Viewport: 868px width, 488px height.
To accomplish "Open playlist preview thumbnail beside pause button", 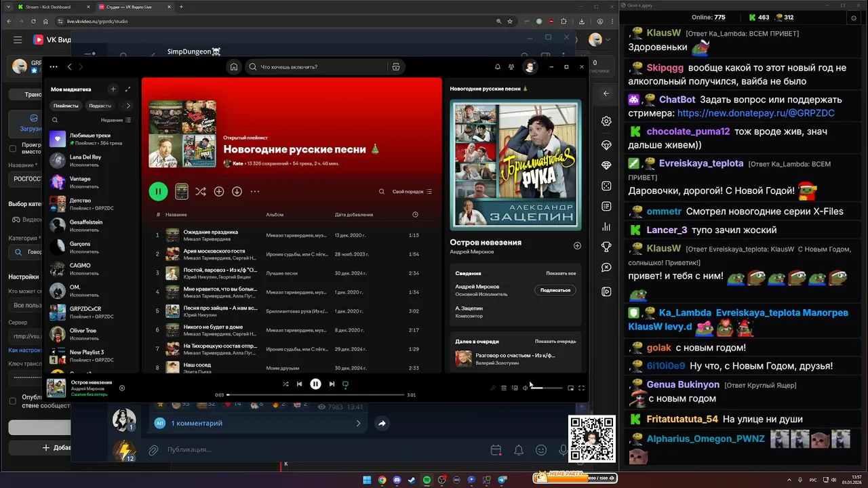I will pos(182,192).
